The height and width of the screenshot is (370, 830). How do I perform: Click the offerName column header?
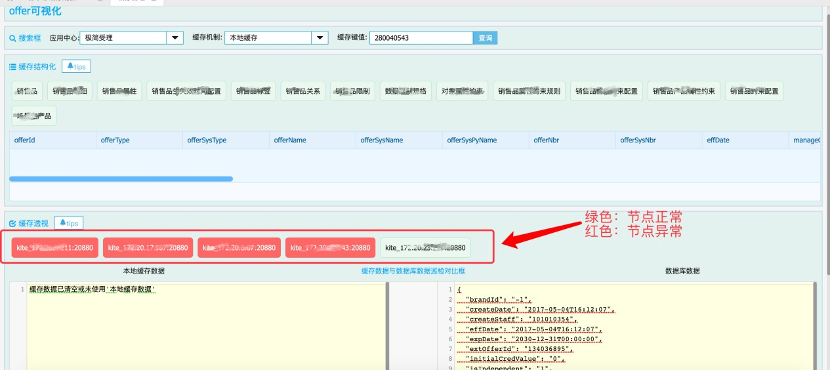point(313,140)
